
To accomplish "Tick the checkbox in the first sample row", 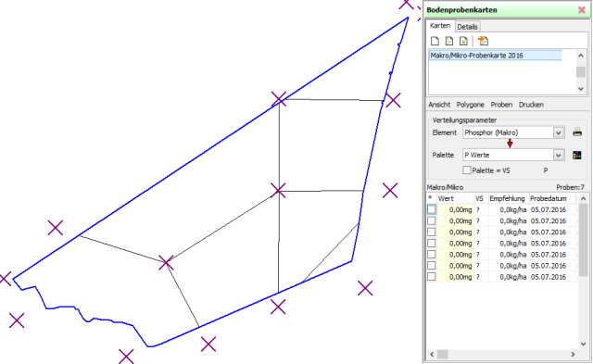I will (431, 209).
